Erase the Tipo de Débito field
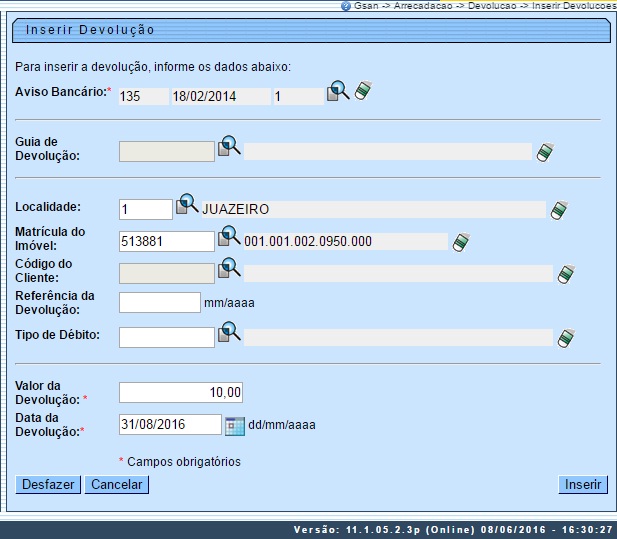 pyautogui.click(x=566, y=337)
